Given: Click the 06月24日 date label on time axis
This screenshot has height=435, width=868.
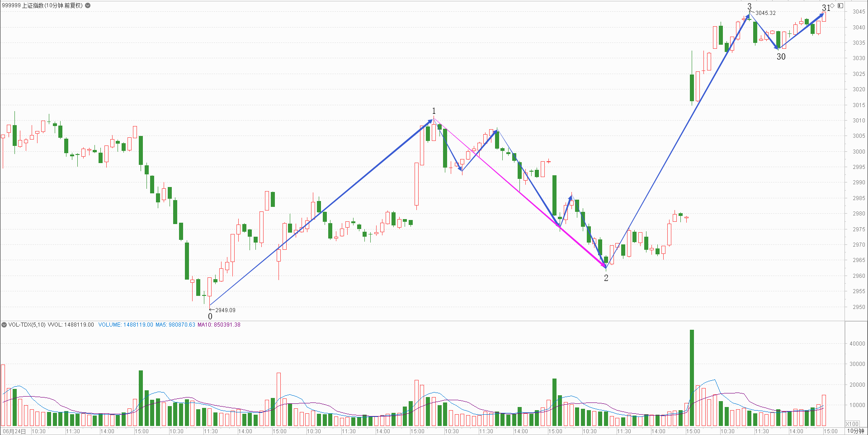Looking at the screenshot, I should coord(14,431).
